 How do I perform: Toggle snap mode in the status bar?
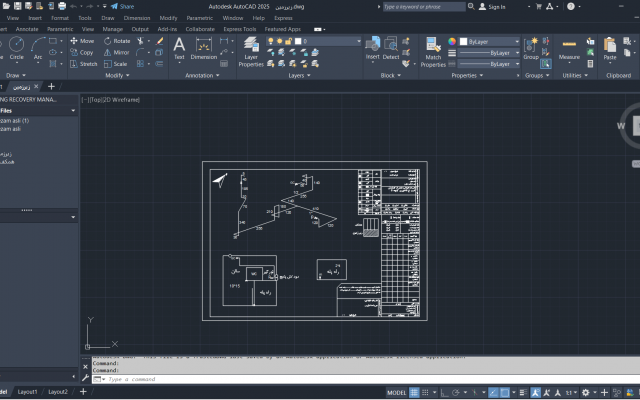(x=427, y=392)
